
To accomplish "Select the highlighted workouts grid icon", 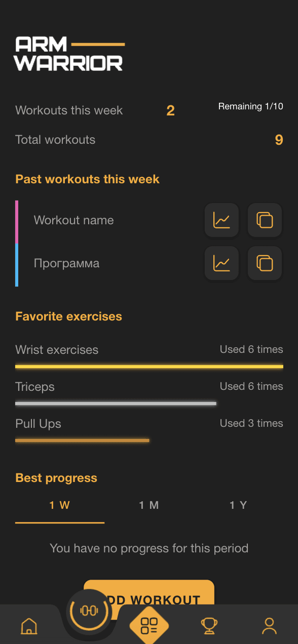I will pos(149,626).
